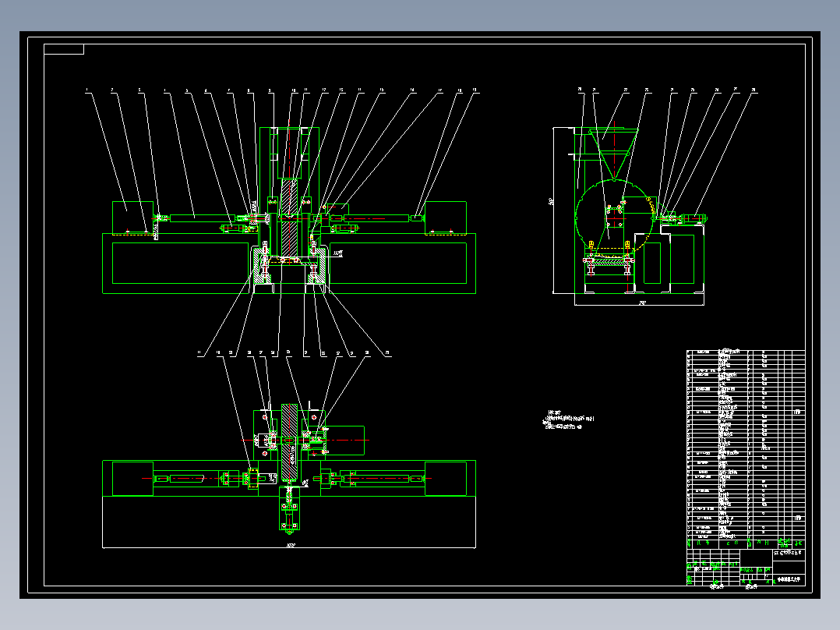Viewport: 840px width, 630px height.
Task: Select the right base cavity rectangle in front view
Action: click(398, 264)
